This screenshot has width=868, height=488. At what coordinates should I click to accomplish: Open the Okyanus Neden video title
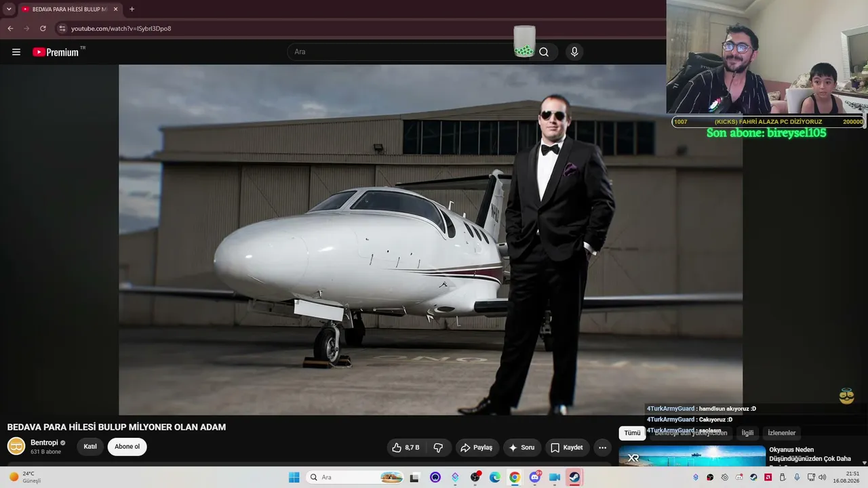click(810, 454)
